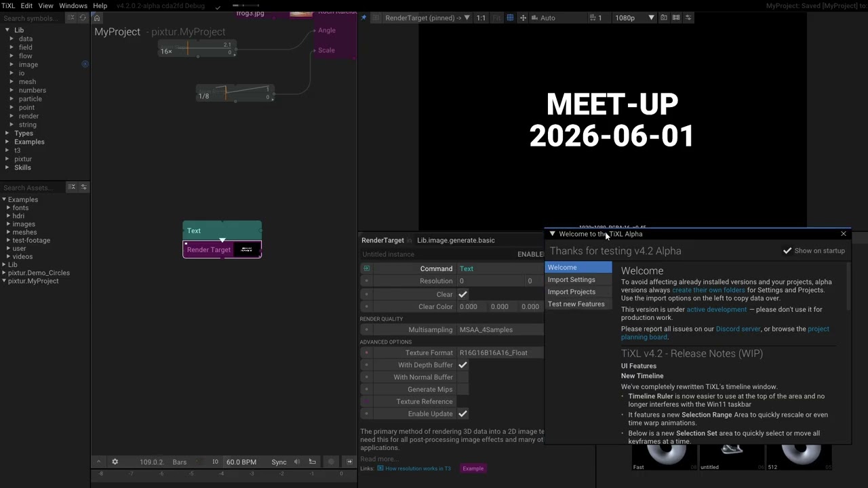Click the home icon above the graph
Viewport: 868px width, 488px height.
pyautogui.click(x=97, y=18)
